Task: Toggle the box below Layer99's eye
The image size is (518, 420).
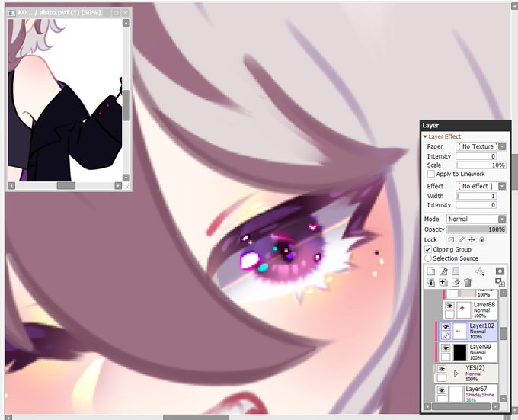Action: click(446, 357)
